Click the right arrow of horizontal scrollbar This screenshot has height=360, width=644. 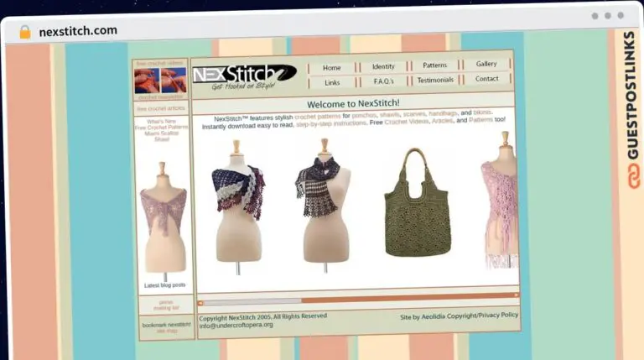(516, 295)
